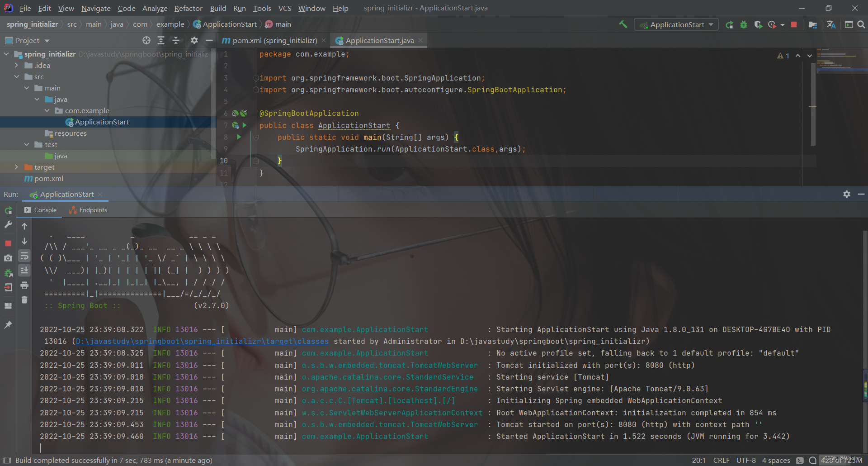This screenshot has width=868, height=466.
Task: Open the target\classes path link in console
Action: (202, 341)
